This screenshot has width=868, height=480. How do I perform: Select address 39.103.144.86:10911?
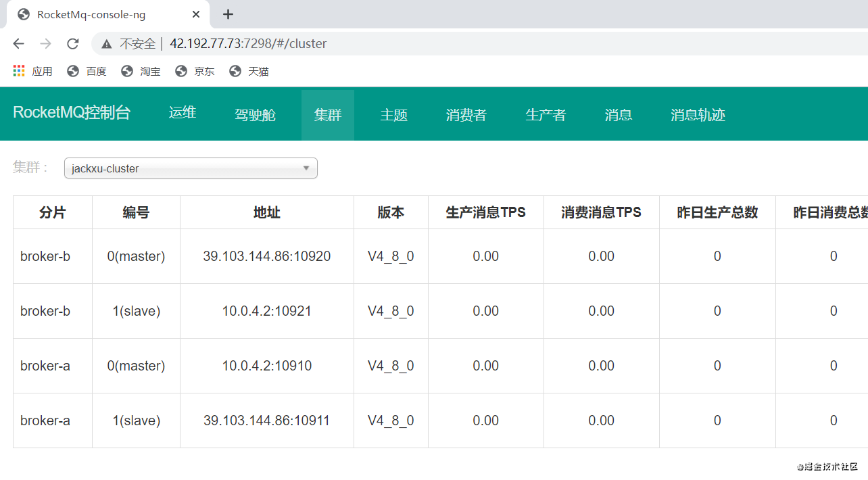tap(267, 421)
